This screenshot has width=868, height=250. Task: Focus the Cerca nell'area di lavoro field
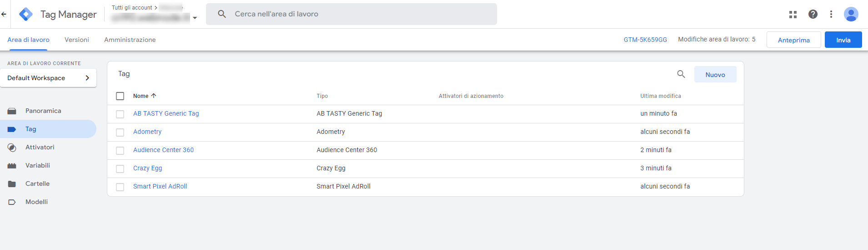(x=351, y=14)
